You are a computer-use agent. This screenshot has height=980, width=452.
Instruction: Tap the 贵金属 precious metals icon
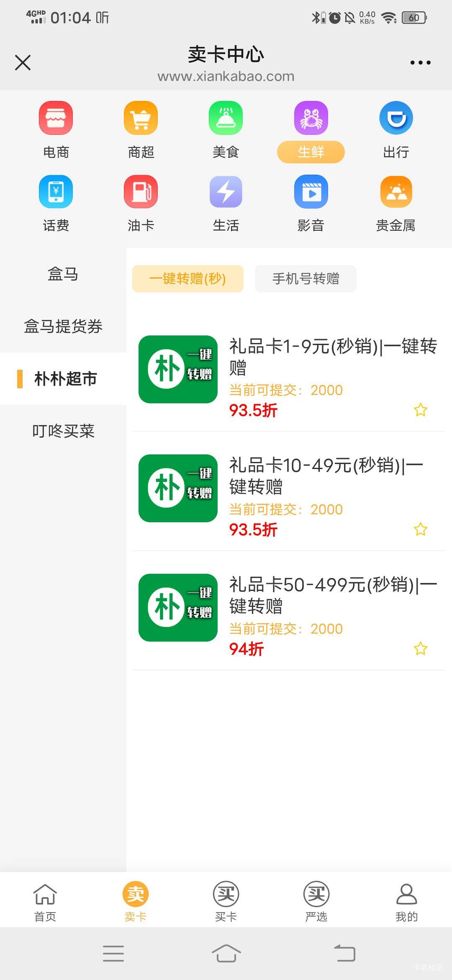pos(396,191)
